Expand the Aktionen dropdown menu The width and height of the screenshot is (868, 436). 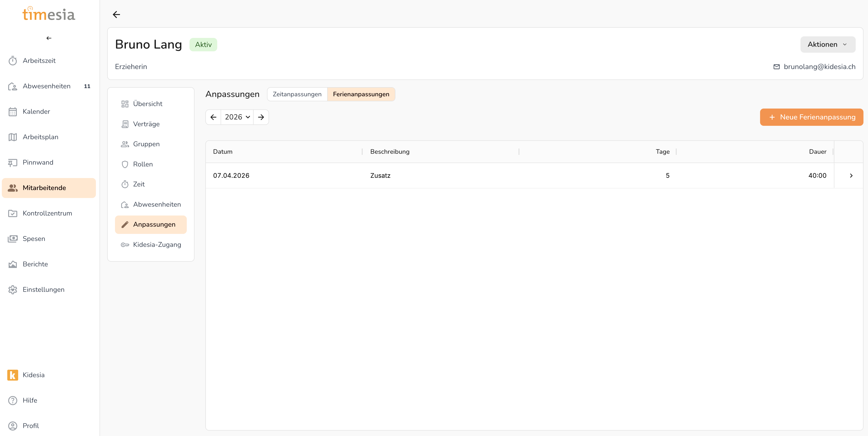[x=828, y=45]
